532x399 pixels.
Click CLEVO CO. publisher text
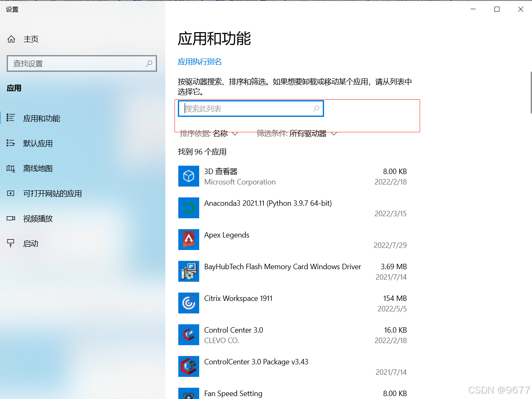pos(222,340)
